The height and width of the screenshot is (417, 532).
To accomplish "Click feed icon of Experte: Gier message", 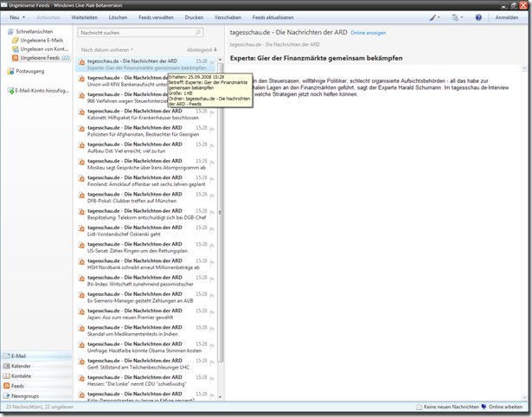I will pos(81,61).
